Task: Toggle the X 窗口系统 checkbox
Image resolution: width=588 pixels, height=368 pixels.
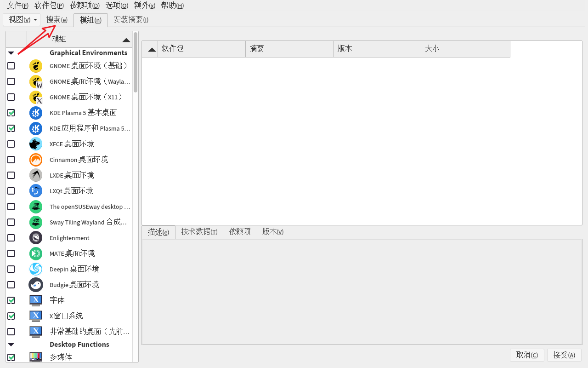Action: click(x=11, y=316)
